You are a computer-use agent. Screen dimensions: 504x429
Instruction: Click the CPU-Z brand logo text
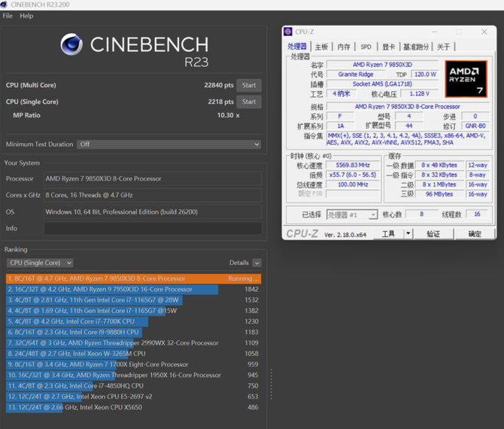coord(302,234)
